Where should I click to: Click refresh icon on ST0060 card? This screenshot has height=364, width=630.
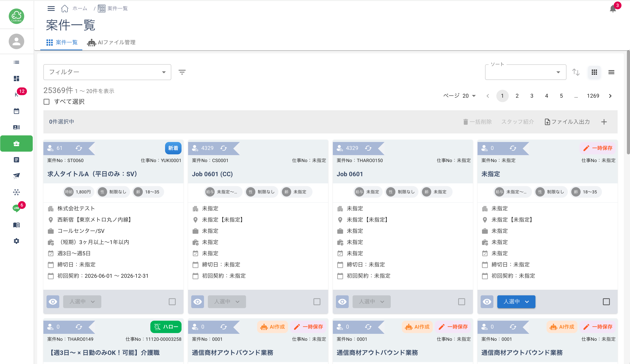79,148
